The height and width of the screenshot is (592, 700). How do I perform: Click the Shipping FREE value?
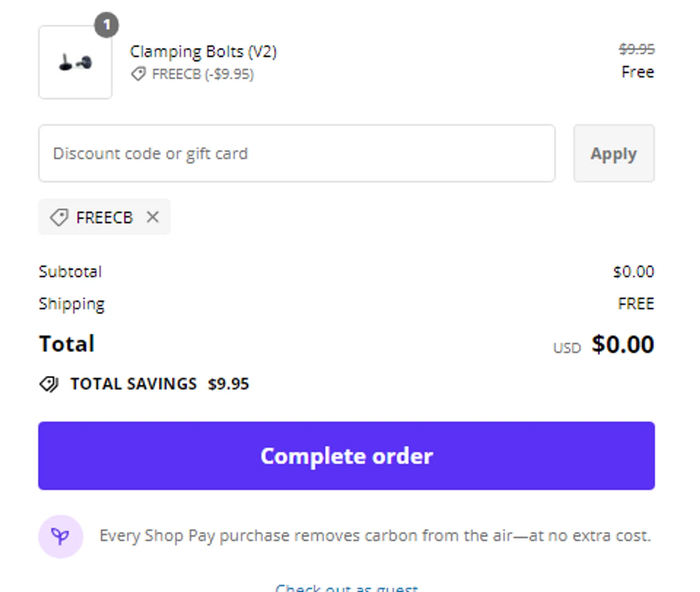click(x=636, y=304)
